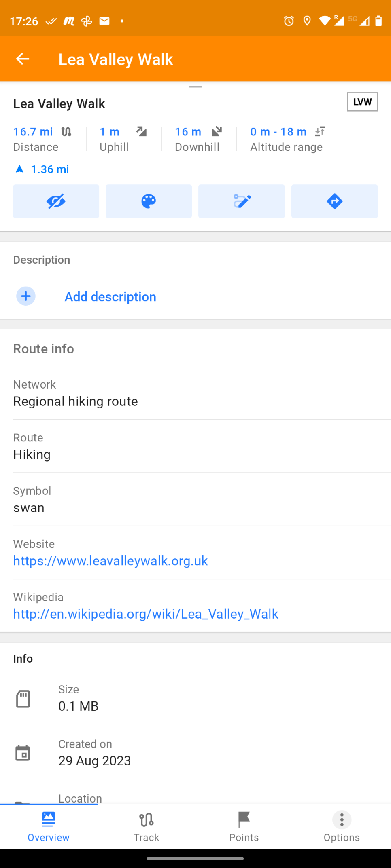Image resolution: width=391 pixels, height=868 pixels.
Task: Tap the back arrow in header
Action: pyautogui.click(x=23, y=59)
